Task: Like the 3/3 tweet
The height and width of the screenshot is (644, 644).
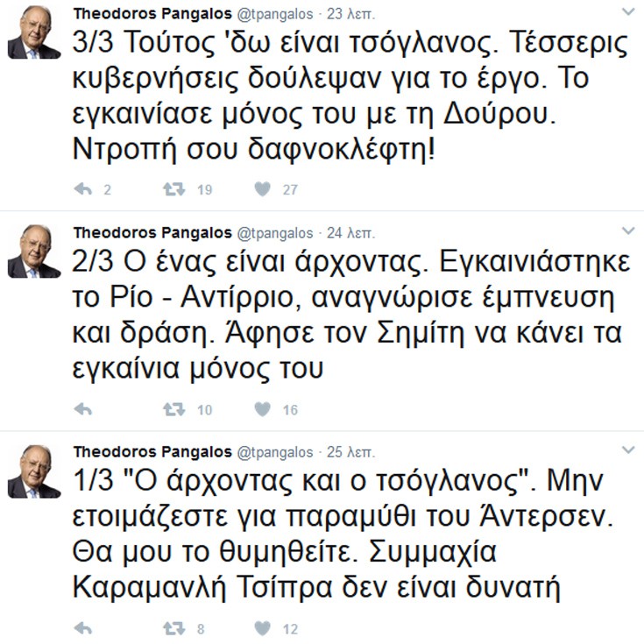Action: (x=263, y=189)
